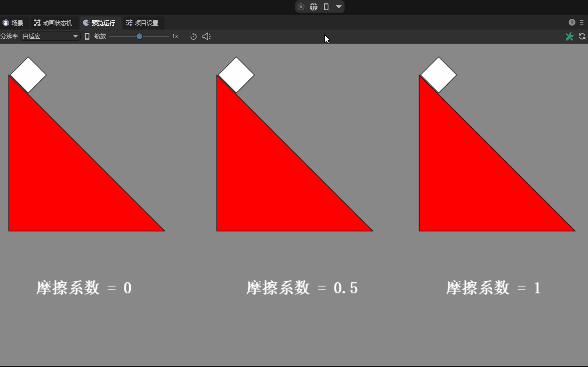Click the globe browser preview icon
Viewport: 588px width, 367px height.
click(314, 7)
